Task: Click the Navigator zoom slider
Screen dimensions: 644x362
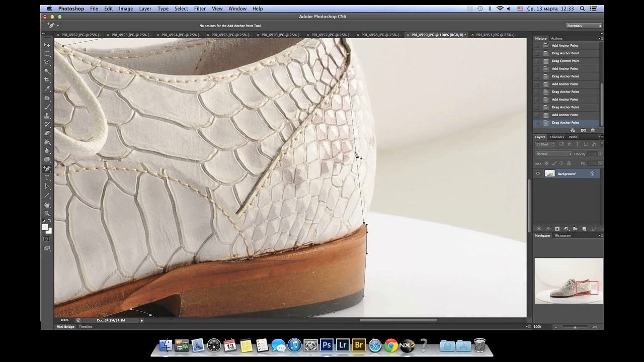Action: coord(575,327)
